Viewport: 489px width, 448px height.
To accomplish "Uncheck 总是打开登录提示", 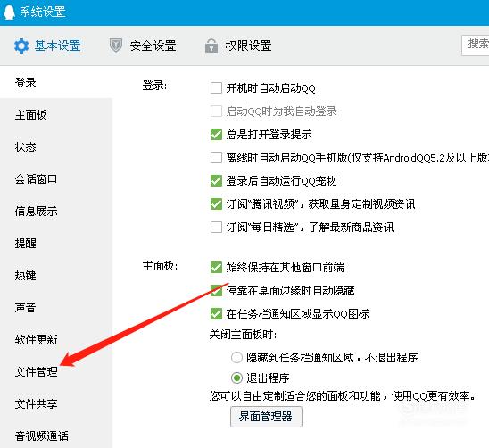I will (x=216, y=135).
